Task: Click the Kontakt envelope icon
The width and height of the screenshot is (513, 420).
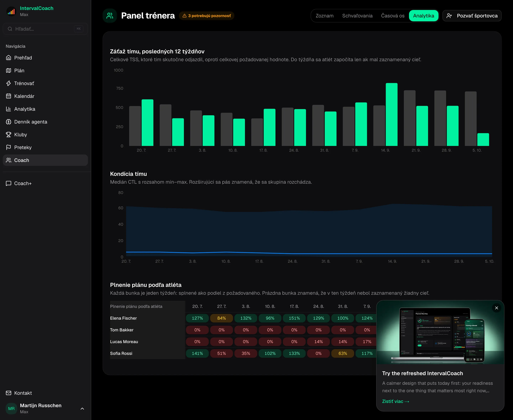Action: (x=9, y=393)
